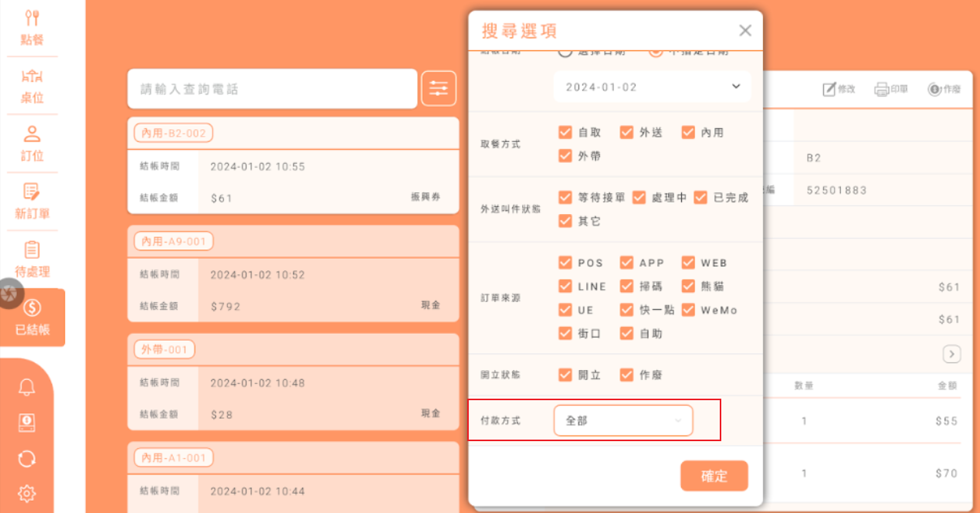The width and height of the screenshot is (980, 513).
Task: Uncheck the 外送 delivery checkbox
Action: pyautogui.click(x=626, y=133)
